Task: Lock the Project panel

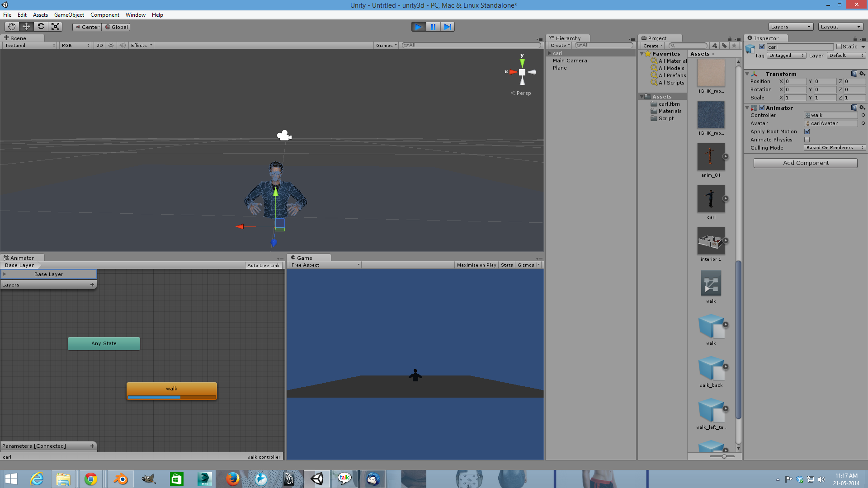Action: [730, 38]
